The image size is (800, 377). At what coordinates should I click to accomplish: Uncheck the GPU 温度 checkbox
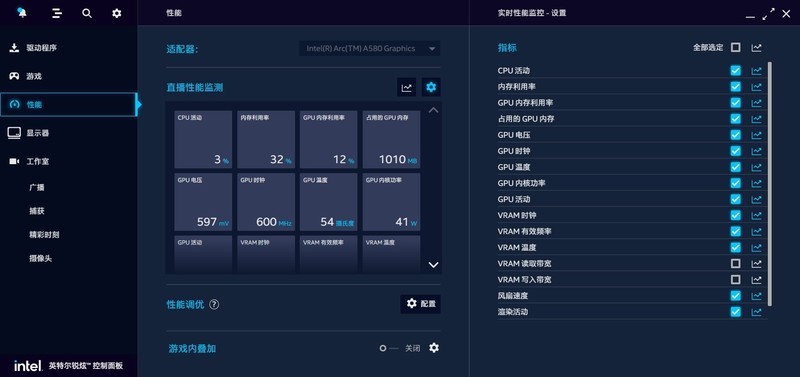735,167
